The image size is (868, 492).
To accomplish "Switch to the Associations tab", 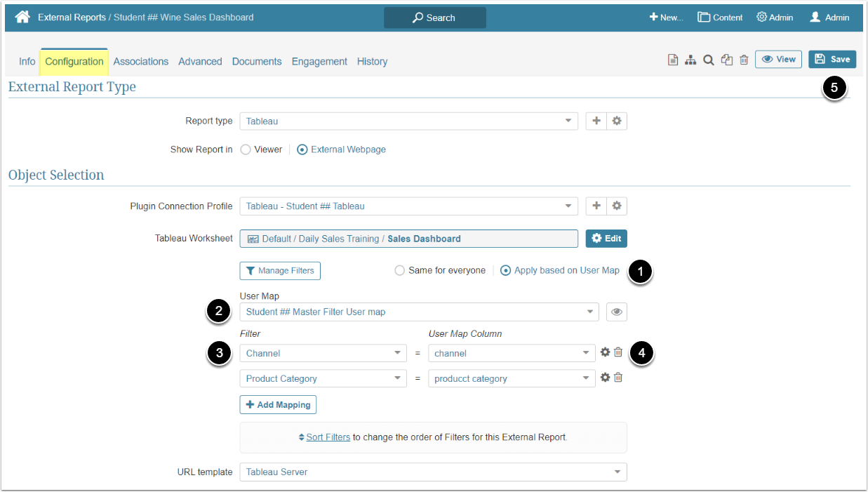I will click(141, 62).
